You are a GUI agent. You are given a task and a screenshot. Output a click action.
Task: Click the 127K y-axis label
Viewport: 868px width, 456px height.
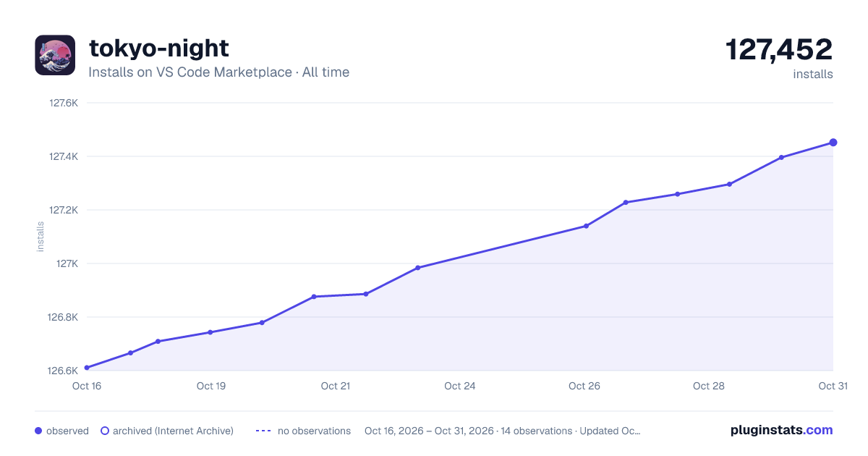coord(68,263)
